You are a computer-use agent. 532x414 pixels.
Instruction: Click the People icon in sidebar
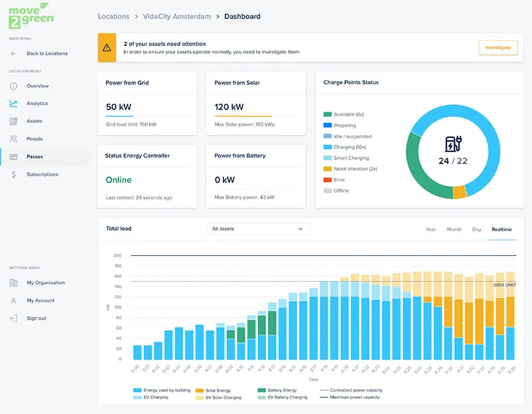pos(13,139)
